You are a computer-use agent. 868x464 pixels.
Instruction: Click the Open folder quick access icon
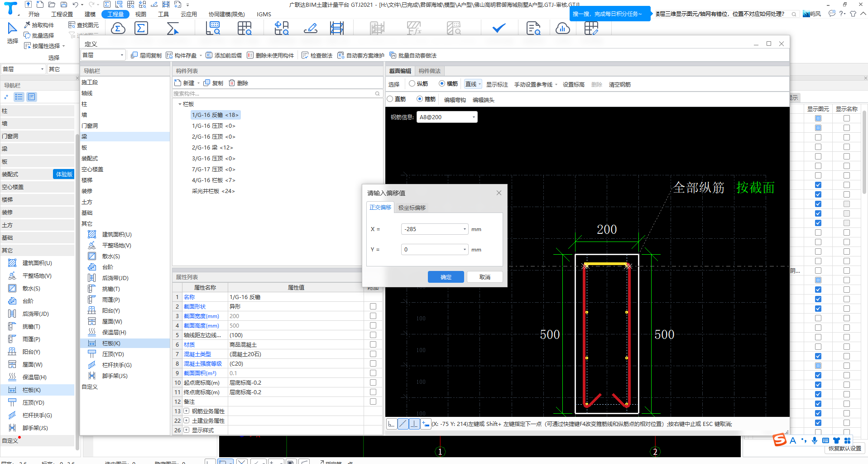point(52,5)
